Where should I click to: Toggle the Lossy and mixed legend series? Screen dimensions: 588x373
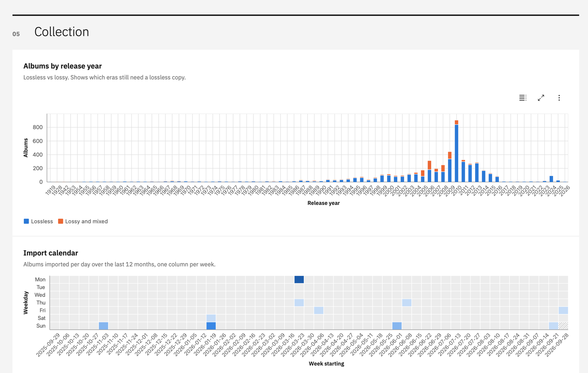click(x=83, y=221)
